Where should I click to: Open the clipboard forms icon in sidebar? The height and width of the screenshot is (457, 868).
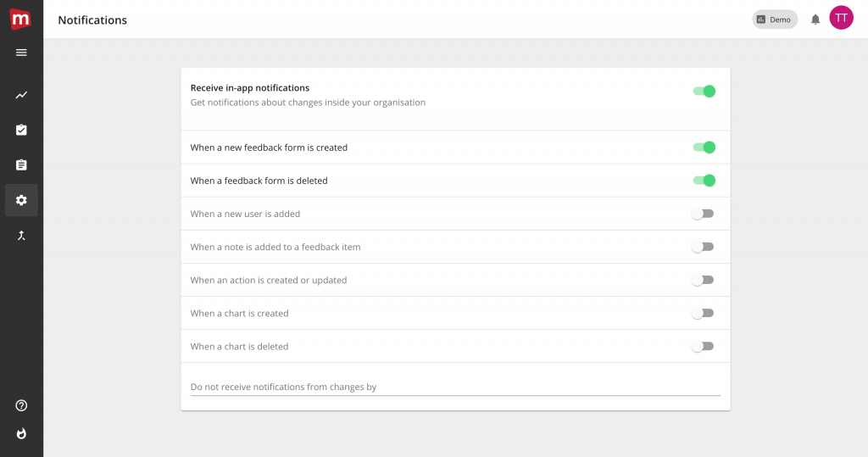click(x=21, y=164)
